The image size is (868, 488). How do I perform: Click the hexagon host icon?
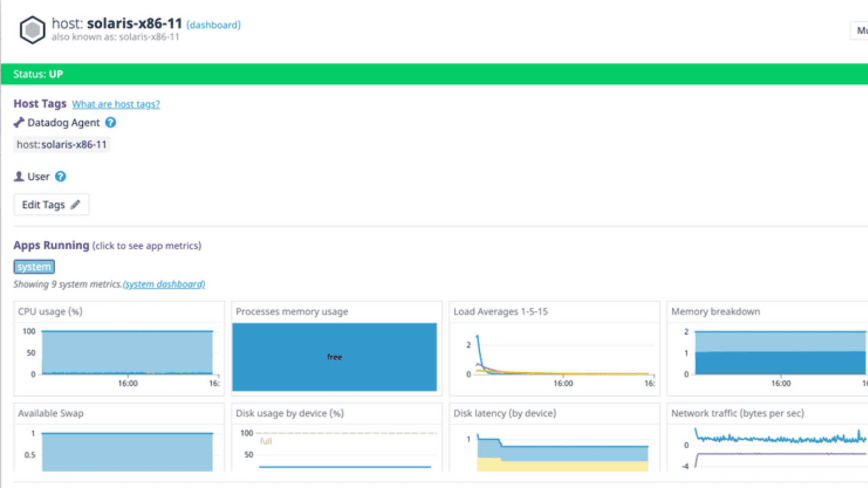click(x=33, y=30)
